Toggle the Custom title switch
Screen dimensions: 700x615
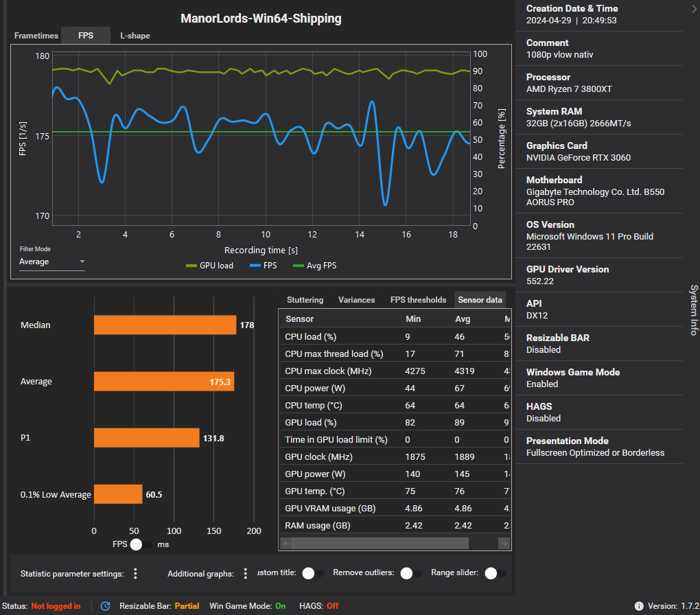point(313,573)
